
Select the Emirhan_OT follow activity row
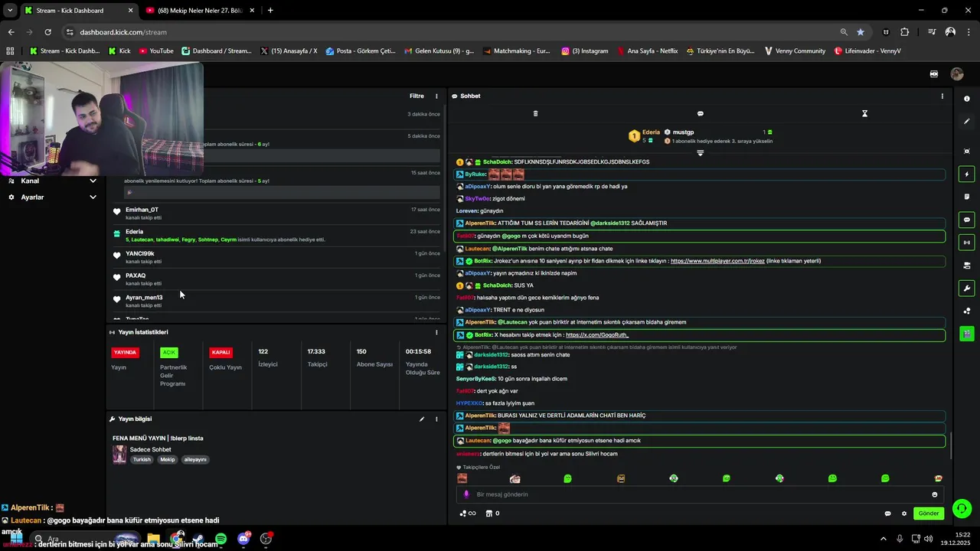coord(276,214)
